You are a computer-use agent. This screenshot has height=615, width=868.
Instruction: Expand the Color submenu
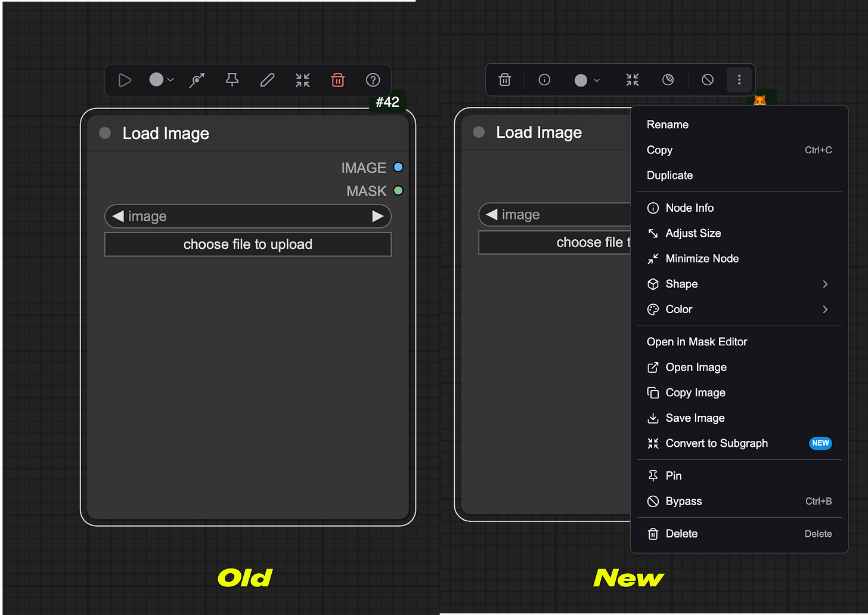[739, 310]
